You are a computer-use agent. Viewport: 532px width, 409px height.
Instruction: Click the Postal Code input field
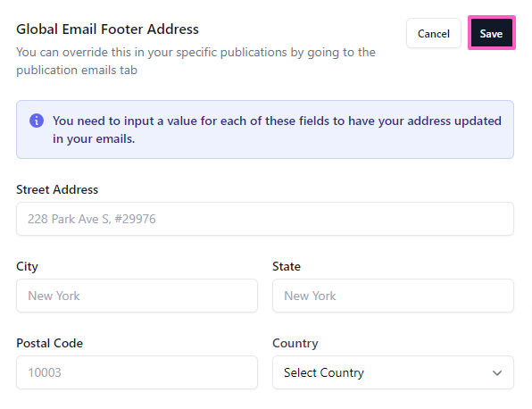pyautogui.click(x=137, y=372)
